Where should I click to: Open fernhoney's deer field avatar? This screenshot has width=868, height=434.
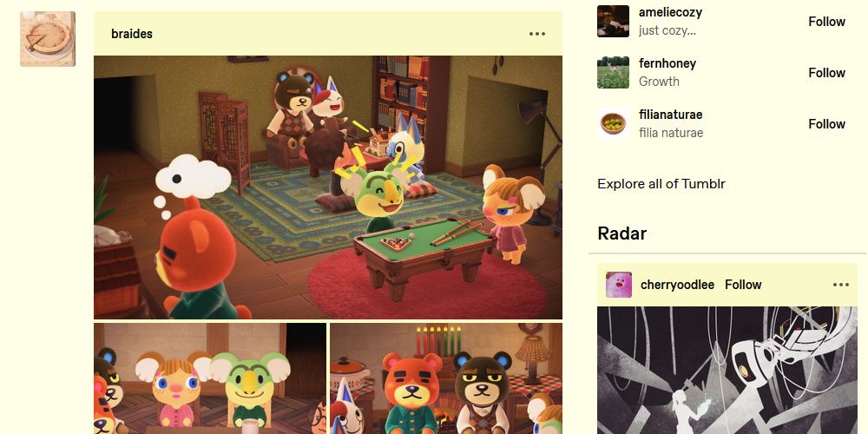pos(613,73)
